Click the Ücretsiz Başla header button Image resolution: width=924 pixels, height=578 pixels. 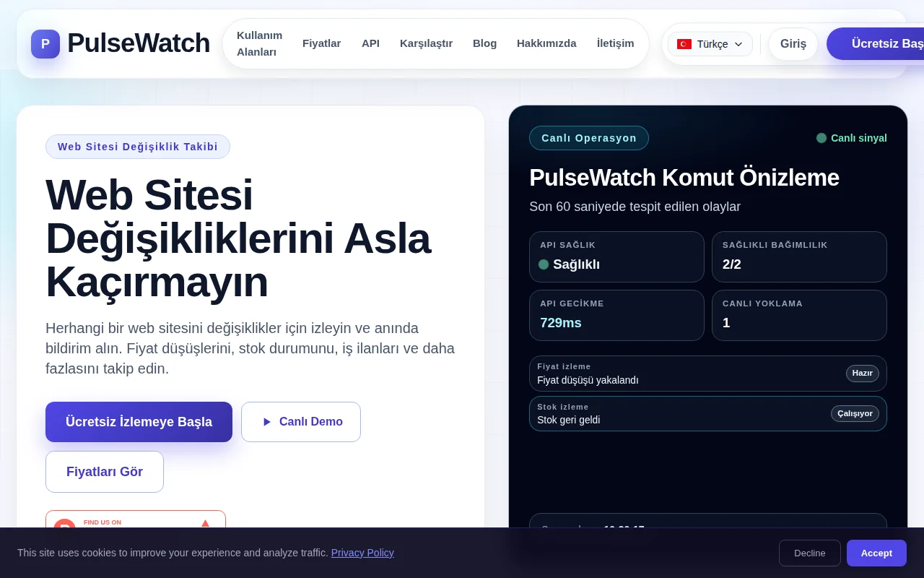tap(875, 44)
